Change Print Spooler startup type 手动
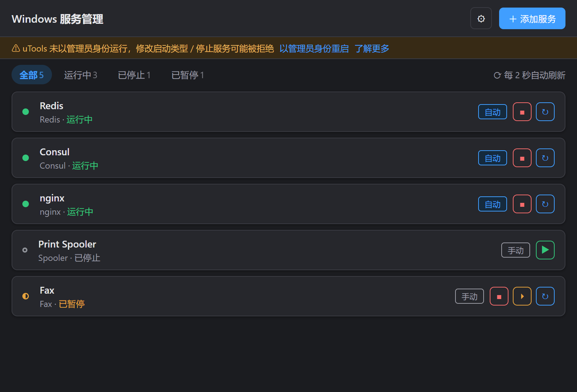Image resolution: width=577 pixels, height=392 pixels. tap(516, 250)
